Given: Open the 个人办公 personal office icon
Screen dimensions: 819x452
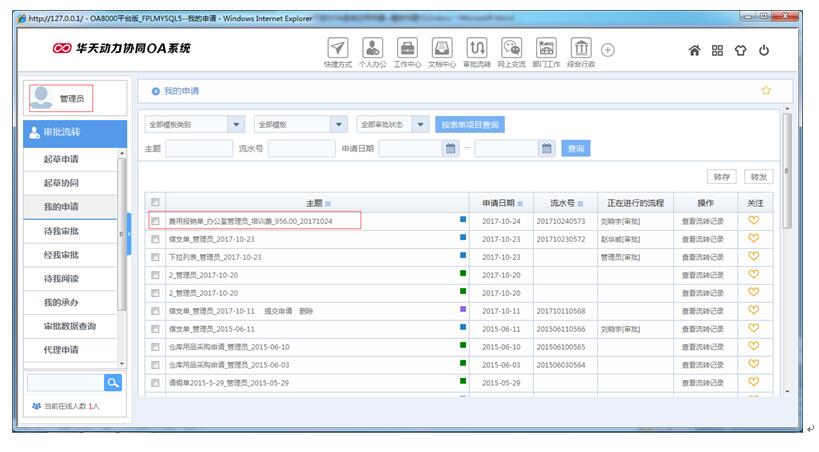Looking at the screenshot, I should [372, 49].
